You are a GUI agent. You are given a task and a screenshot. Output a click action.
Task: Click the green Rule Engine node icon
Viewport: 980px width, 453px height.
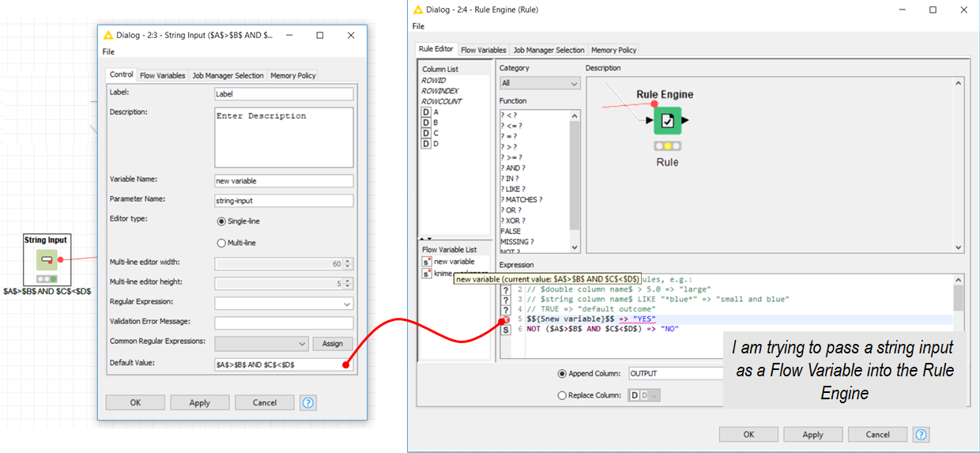(x=667, y=121)
